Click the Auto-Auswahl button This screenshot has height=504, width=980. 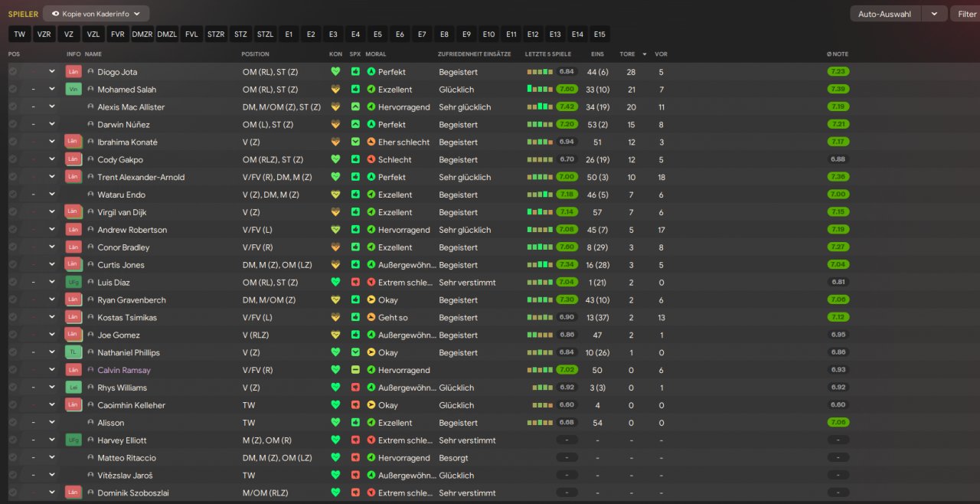pyautogui.click(x=886, y=14)
